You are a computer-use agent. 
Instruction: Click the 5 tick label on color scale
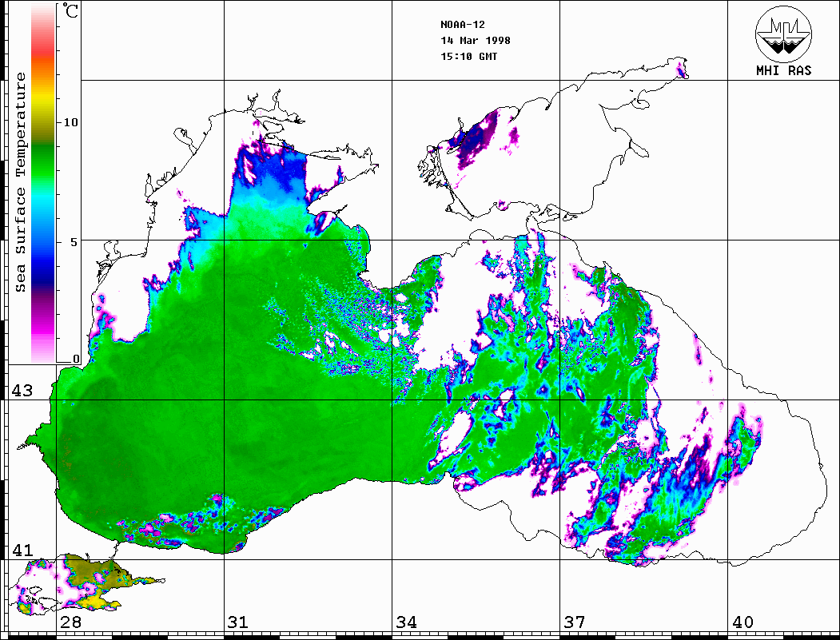point(74,242)
